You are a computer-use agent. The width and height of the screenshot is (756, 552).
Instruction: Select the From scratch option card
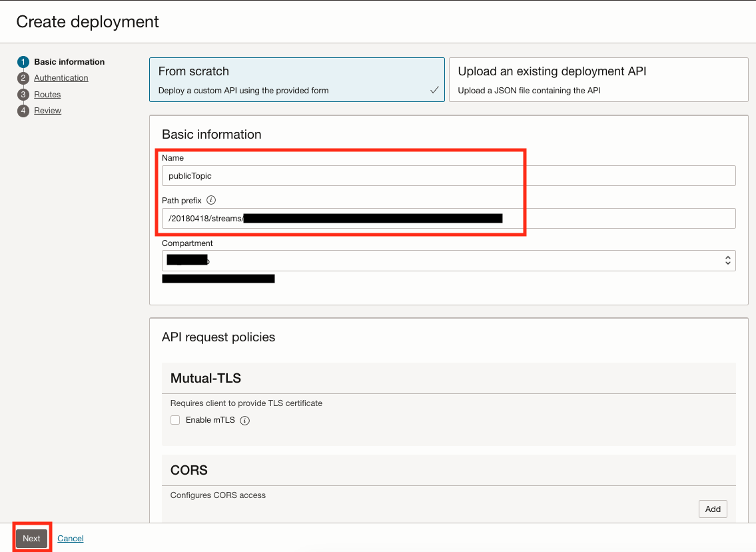point(297,79)
